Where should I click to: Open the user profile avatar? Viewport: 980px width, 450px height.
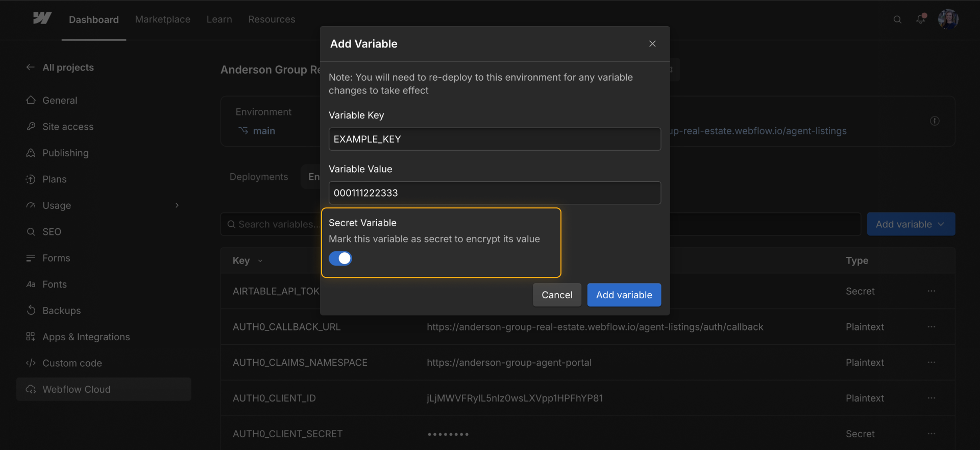pos(948,19)
